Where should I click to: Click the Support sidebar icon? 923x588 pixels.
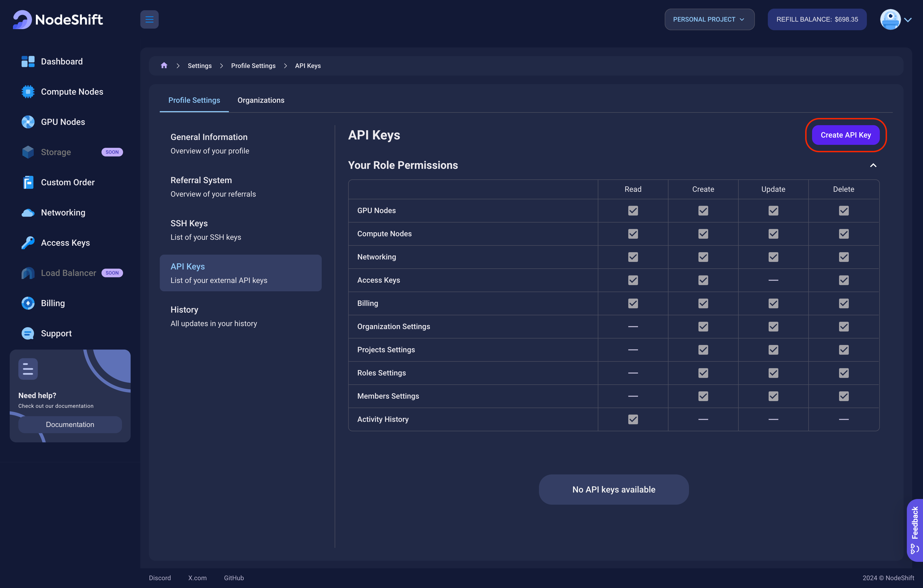(27, 333)
